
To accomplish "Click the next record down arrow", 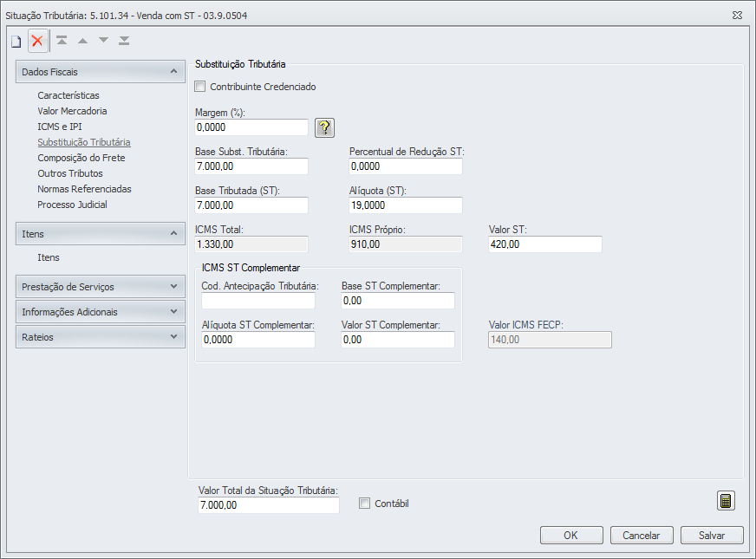I will pos(103,41).
